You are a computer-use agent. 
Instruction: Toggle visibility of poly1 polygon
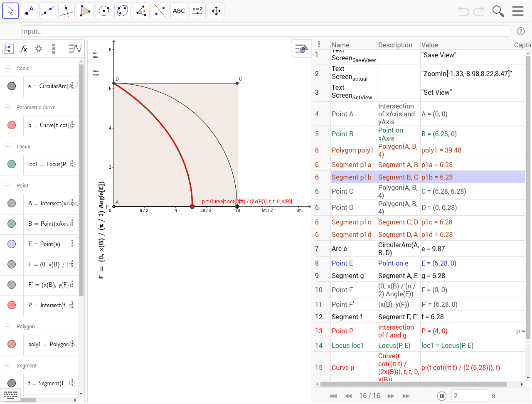coord(12,344)
